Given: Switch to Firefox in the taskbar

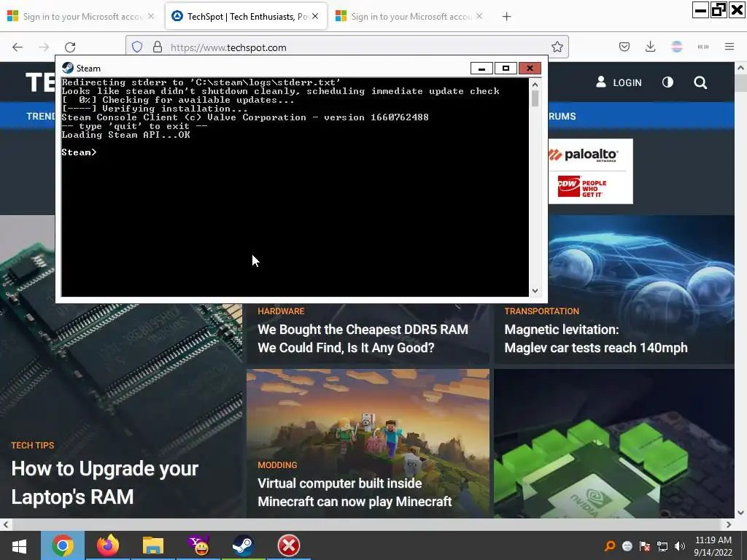Looking at the screenshot, I should click(x=108, y=545).
